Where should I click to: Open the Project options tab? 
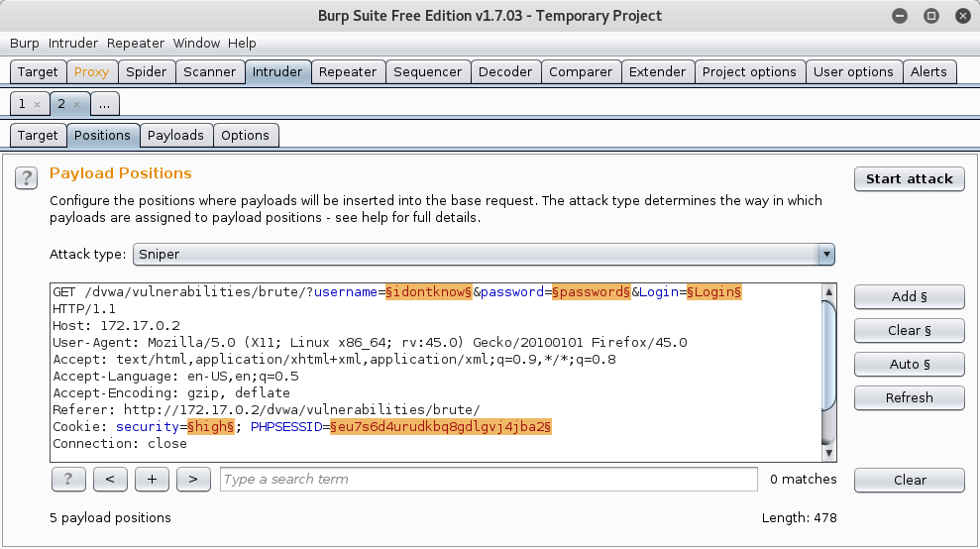pyautogui.click(x=749, y=72)
